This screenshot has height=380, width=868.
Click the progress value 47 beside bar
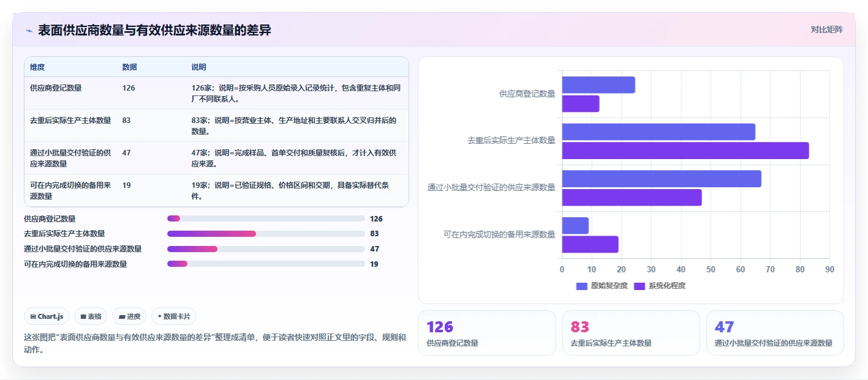[x=374, y=249]
